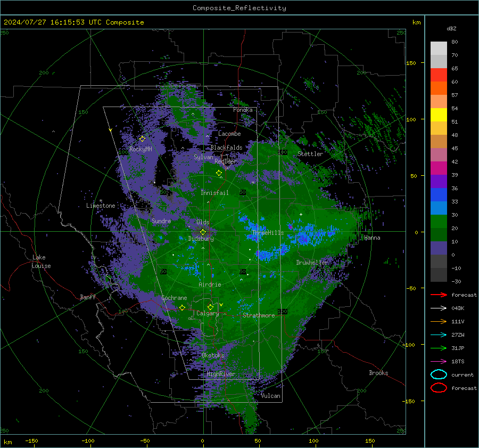
Task: Click the Brooks city label
Action: 378,373
